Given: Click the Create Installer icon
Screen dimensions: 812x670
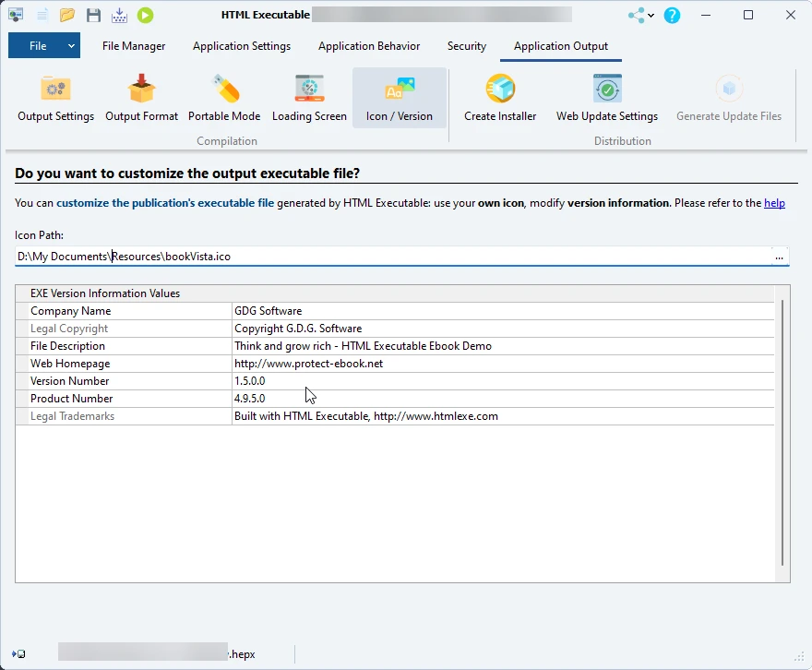Looking at the screenshot, I should [500, 99].
